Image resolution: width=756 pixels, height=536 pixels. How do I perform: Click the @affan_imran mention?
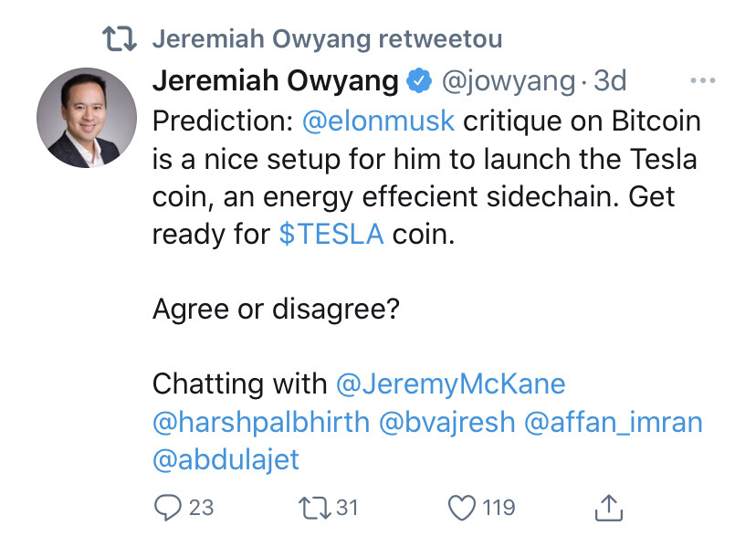click(x=614, y=421)
